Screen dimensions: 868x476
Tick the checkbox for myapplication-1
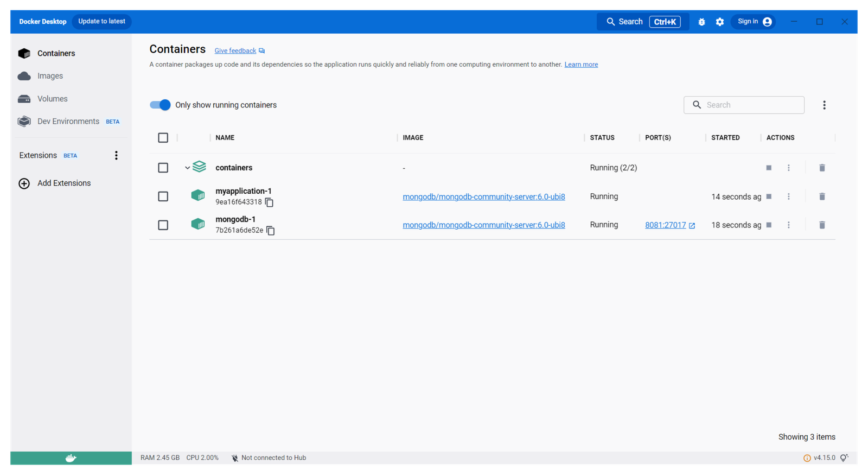pos(163,196)
